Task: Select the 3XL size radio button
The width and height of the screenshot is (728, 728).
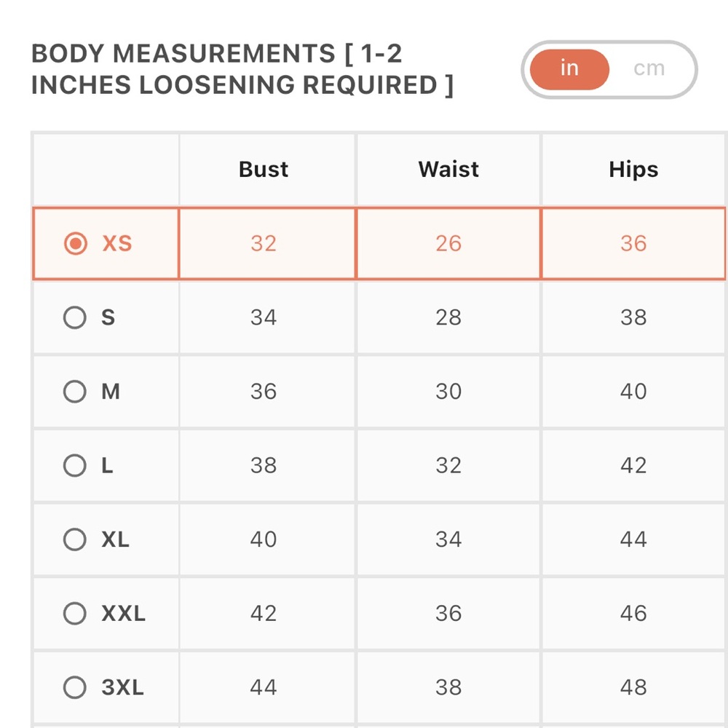Action: [75, 687]
